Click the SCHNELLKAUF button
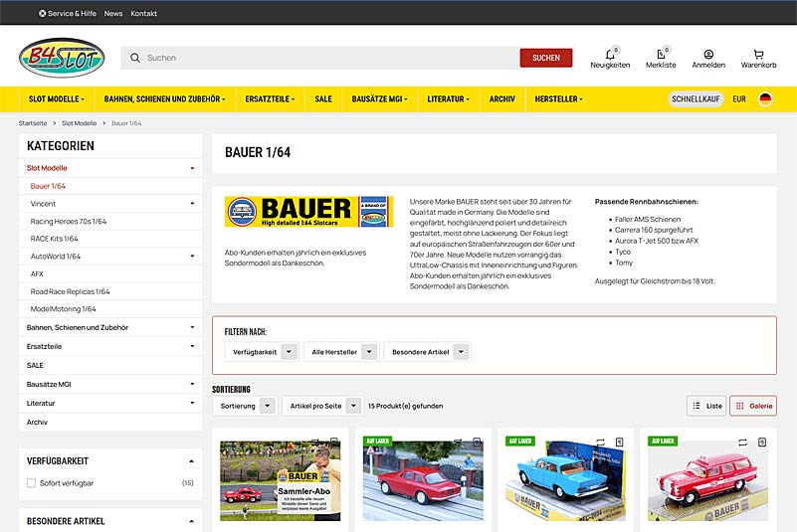797x532 pixels. click(x=696, y=99)
